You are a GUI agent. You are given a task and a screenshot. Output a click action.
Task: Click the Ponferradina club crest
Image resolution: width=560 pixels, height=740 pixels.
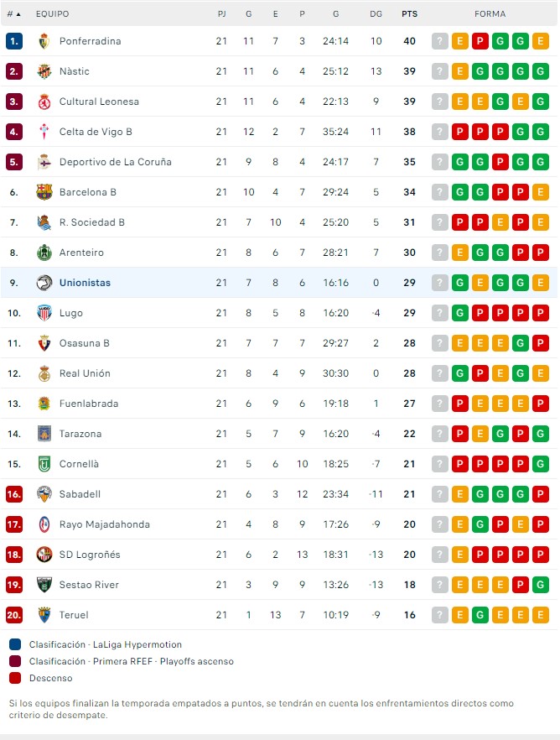coord(44,41)
